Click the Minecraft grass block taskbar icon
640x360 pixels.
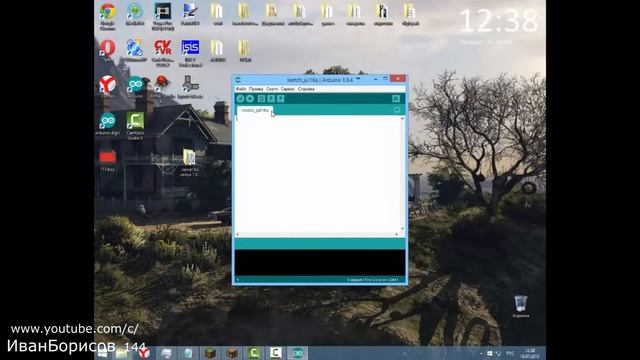210,353
